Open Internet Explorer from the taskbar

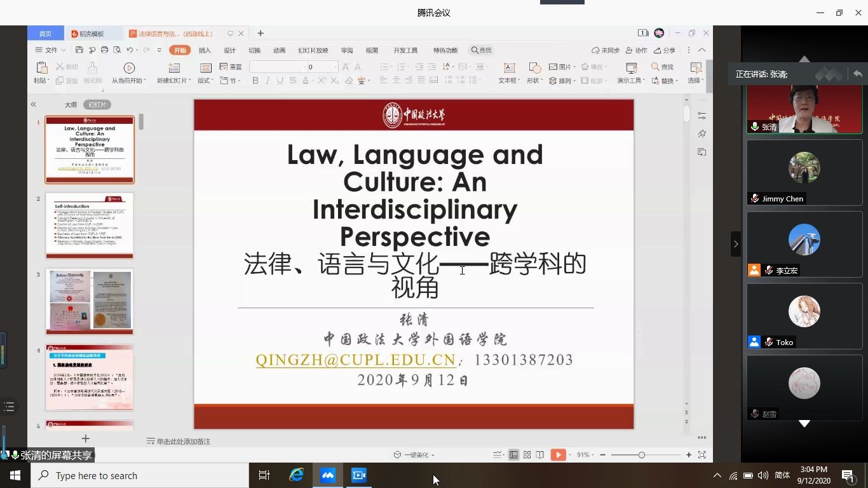tap(297, 475)
